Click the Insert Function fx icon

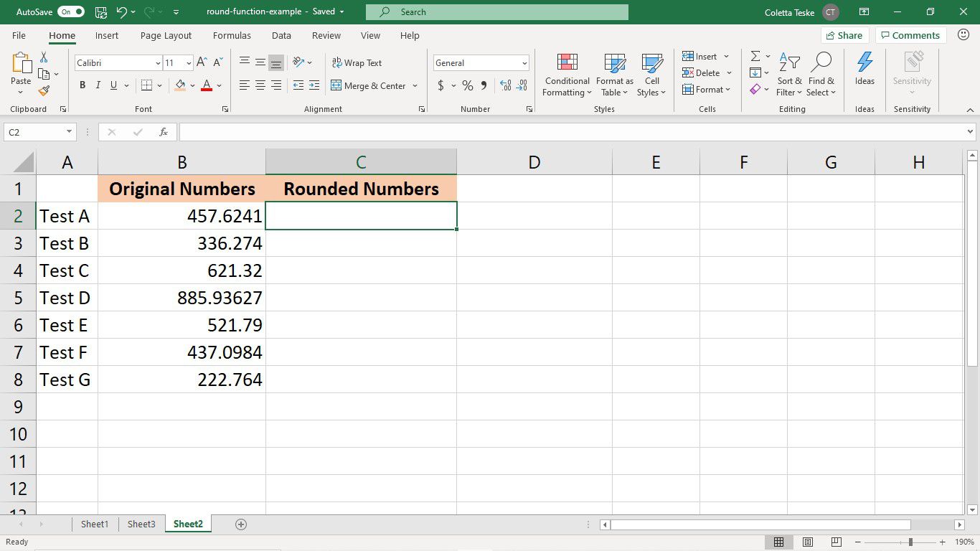pos(164,132)
